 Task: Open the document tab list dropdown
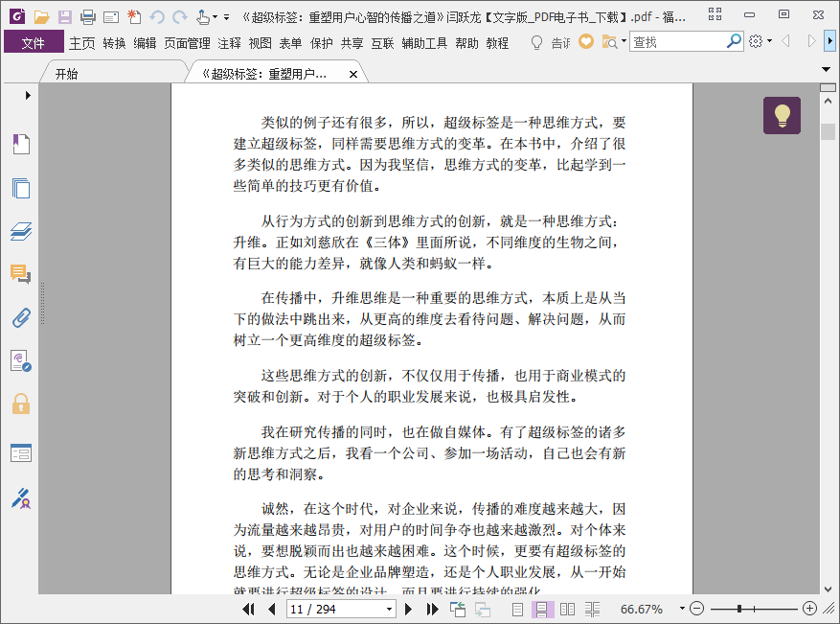pyautogui.click(x=826, y=69)
